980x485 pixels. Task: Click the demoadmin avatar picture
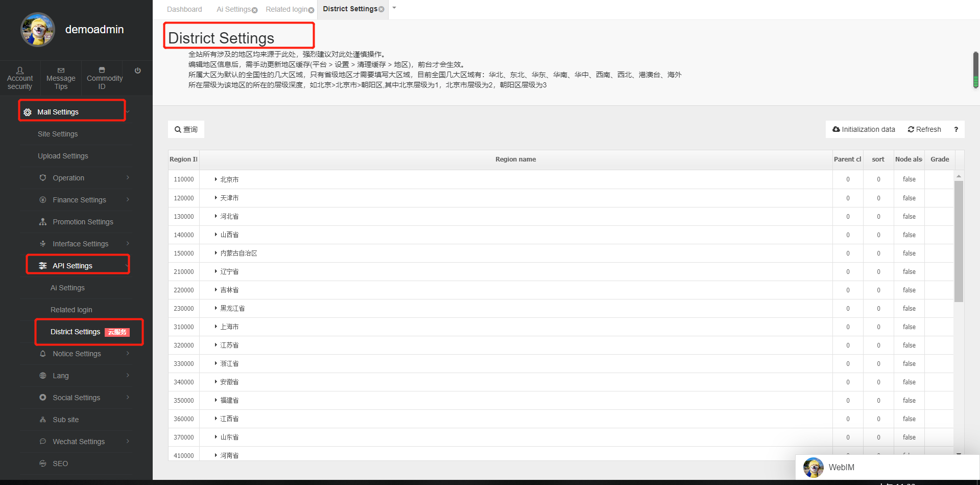click(37, 30)
